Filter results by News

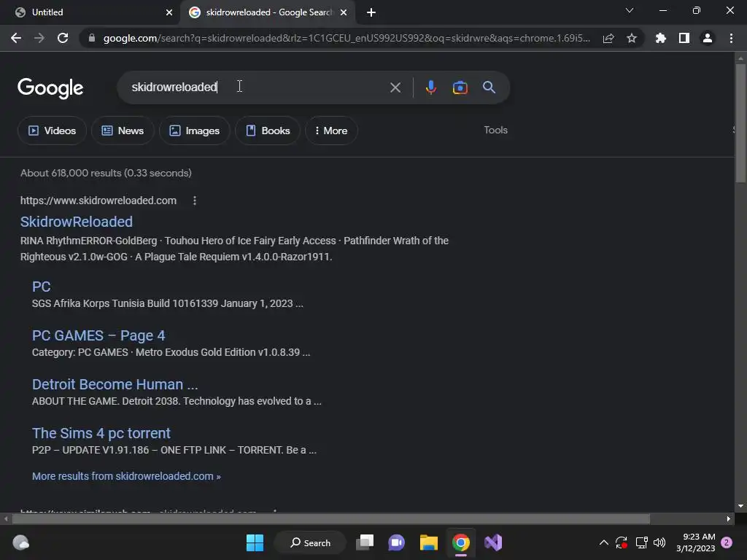123,131
